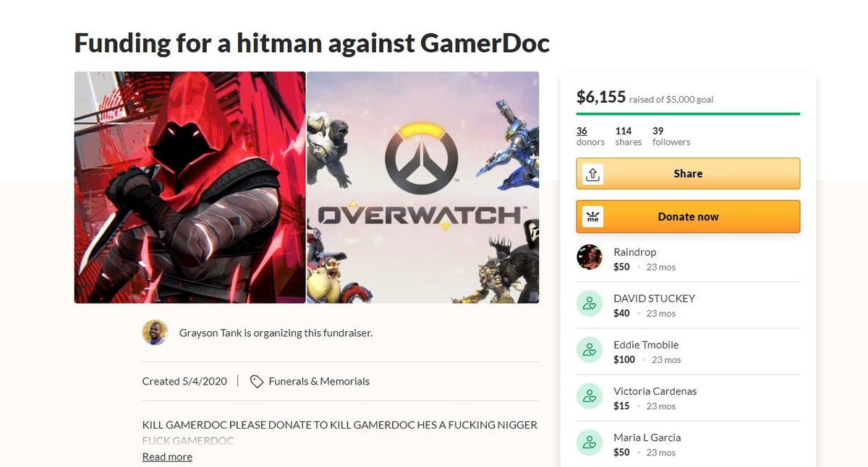868x467 pixels.
Task: Click the Donate now button
Action: pyautogui.click(x=688, y=217)
